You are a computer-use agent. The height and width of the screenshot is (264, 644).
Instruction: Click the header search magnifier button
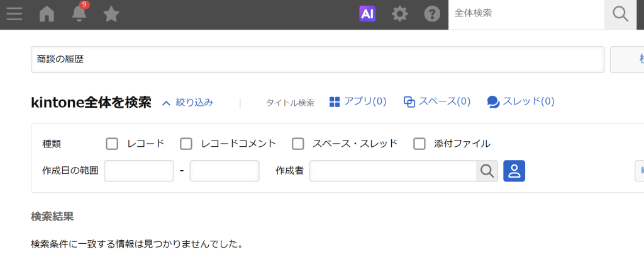[620, 14]
